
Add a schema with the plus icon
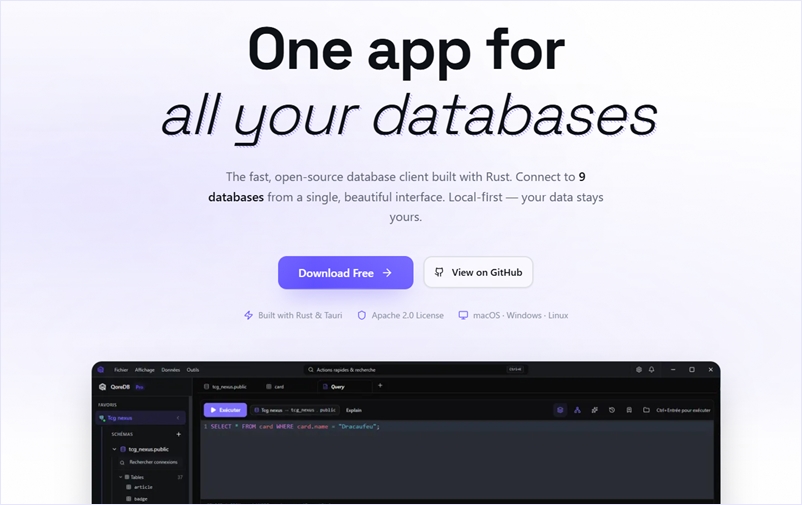point(179,434)
